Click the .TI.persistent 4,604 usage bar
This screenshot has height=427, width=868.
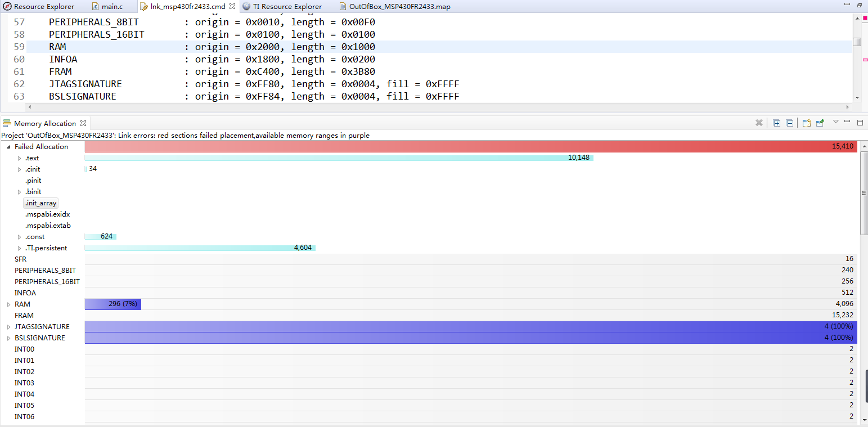pos(200,248)
